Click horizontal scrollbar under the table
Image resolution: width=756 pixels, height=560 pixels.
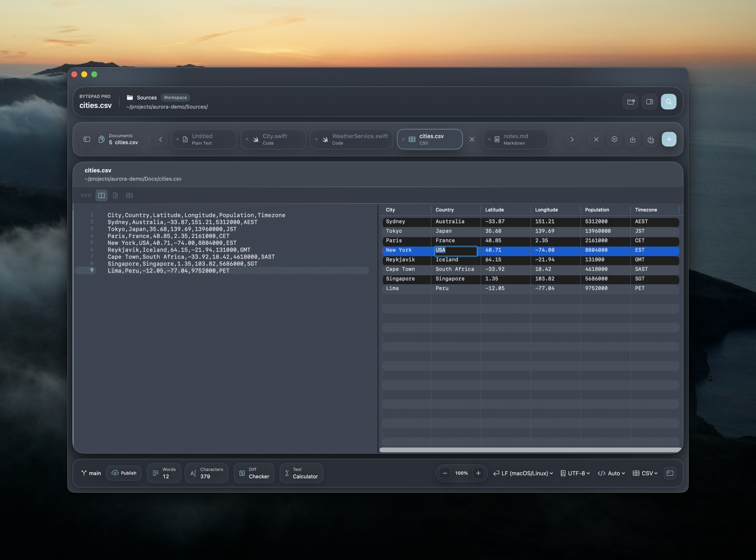tap(530, 450)
